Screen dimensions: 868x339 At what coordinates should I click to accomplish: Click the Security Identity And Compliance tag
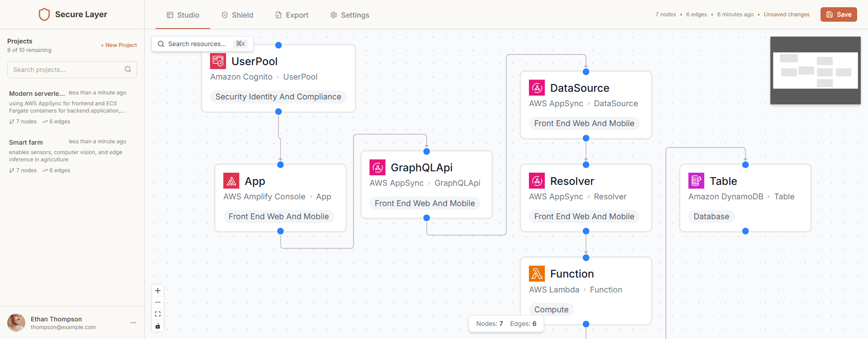(278, 97)
